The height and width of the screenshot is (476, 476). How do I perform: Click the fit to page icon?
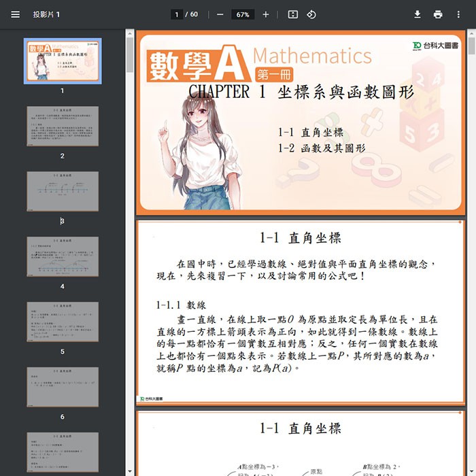coord(292,14)
